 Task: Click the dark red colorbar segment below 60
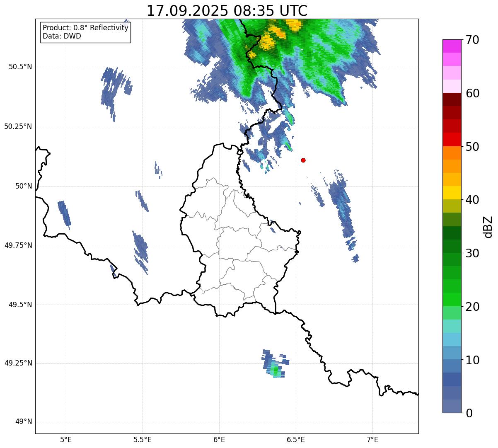click(x=452, y=99)
